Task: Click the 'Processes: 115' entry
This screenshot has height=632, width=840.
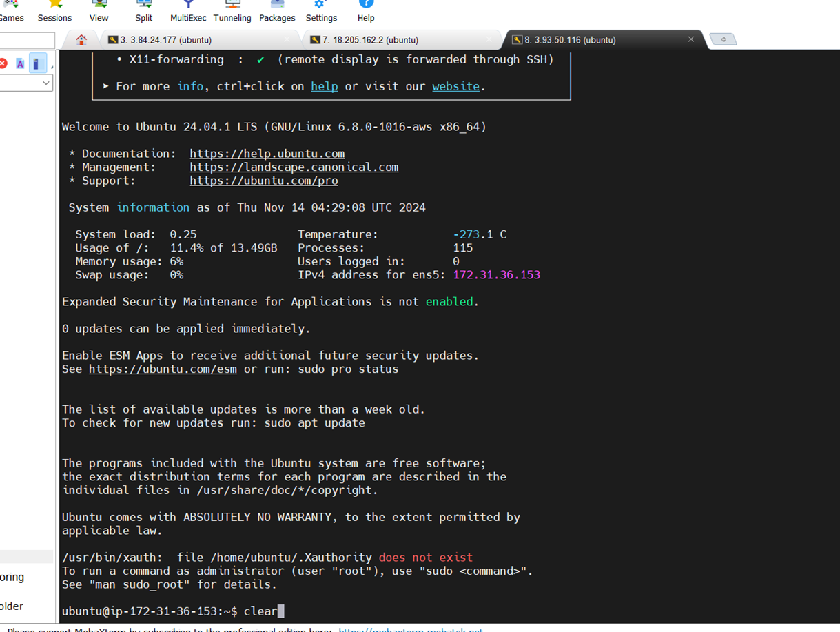Action: [x=385, y=248]
